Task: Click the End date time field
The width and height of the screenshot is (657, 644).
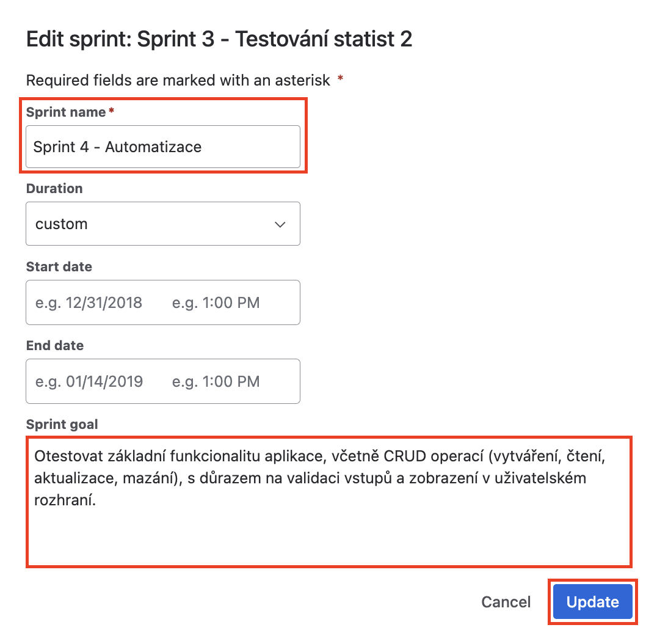Action: [216, 381]
